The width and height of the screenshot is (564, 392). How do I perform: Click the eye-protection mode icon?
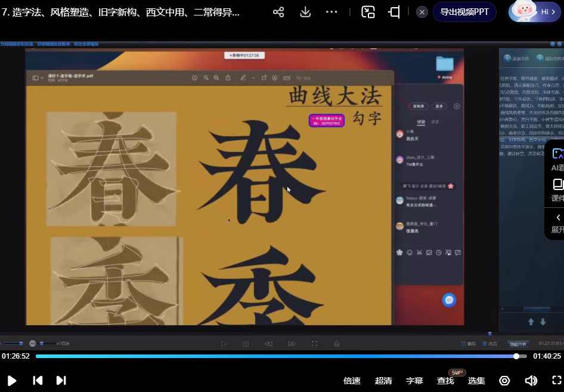click(504, 380)
